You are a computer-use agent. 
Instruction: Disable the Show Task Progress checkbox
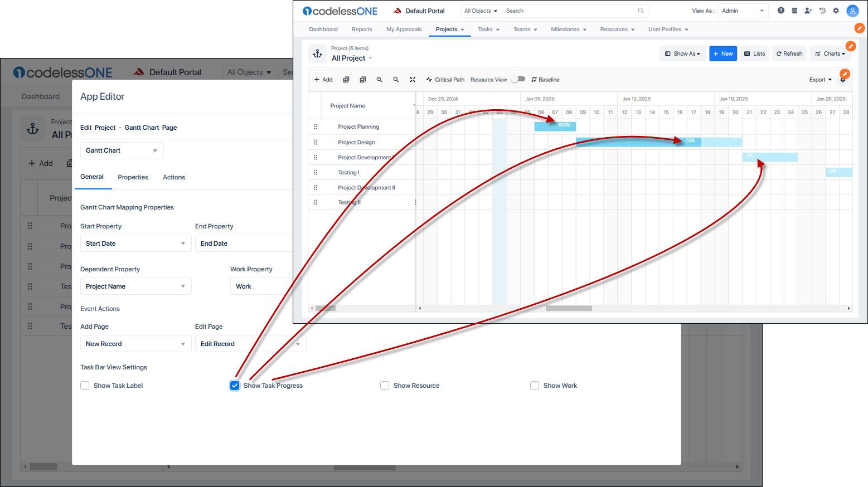[234, 385]
